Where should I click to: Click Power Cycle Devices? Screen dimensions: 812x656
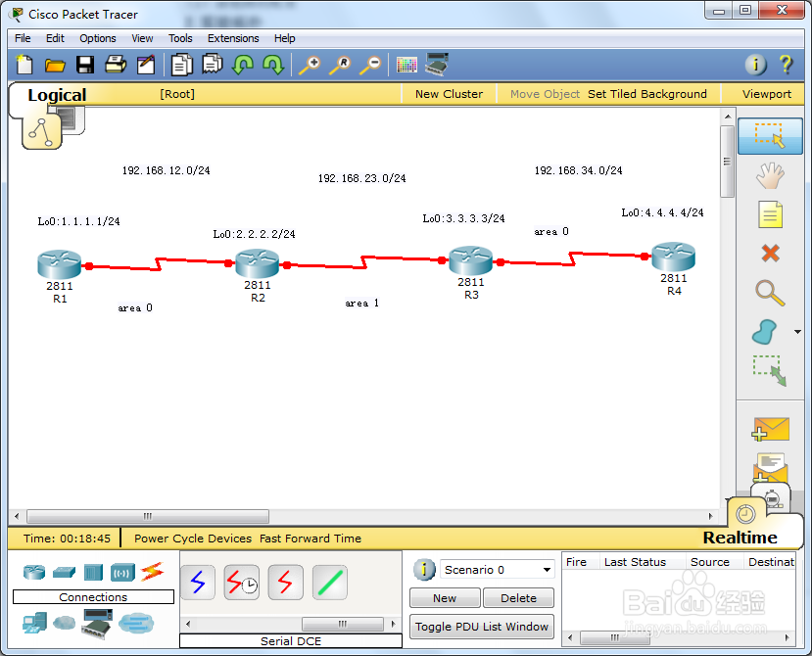[193, 539]
